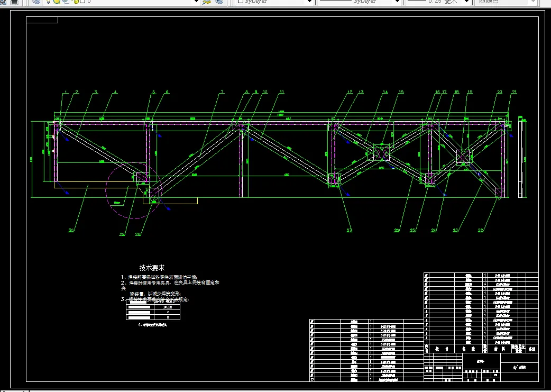Screen dimensions: 551x392
Task: Pick part balloon number 12
Action: 350,92
